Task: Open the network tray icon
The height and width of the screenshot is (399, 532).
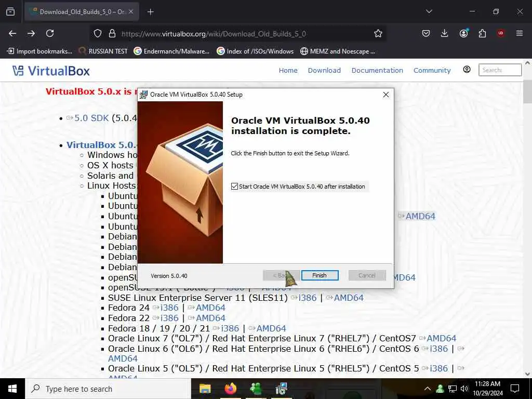Action: tap(453, 389)
